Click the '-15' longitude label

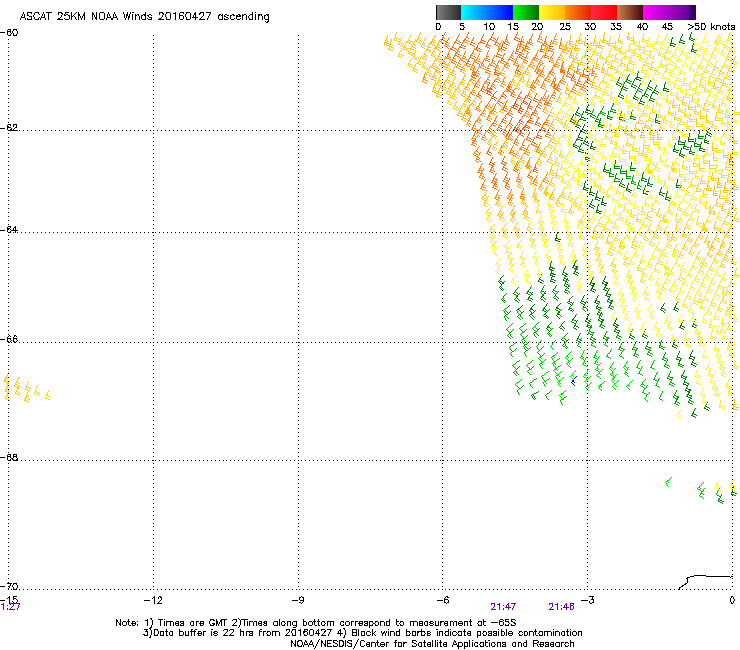[9, 599]
